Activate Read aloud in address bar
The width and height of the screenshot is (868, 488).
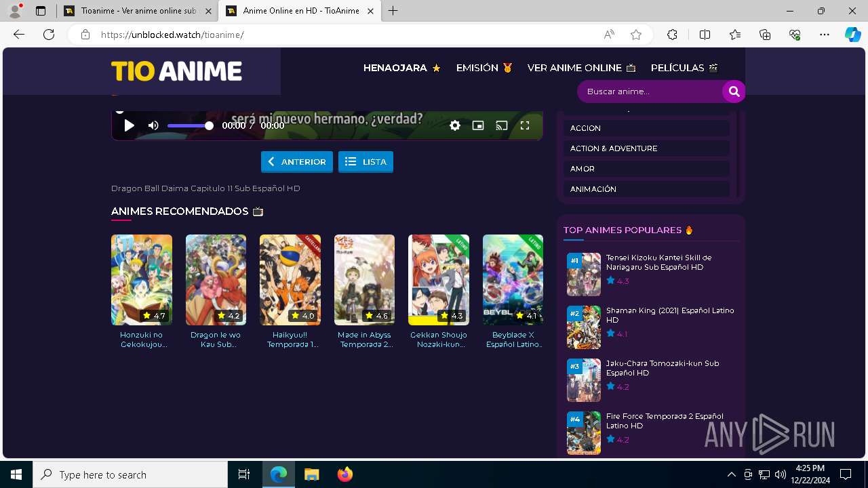pyautogui.click(x=609, y=35)
